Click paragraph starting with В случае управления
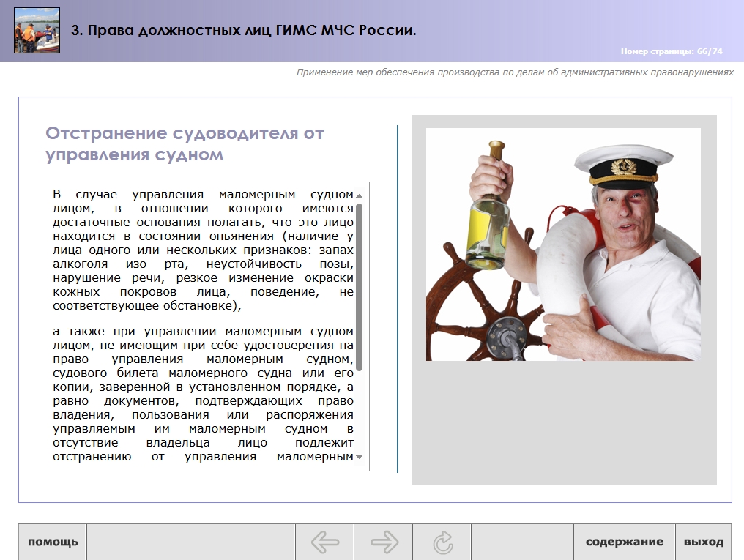The width and height of the screenshot is (744, 560). 203,250
